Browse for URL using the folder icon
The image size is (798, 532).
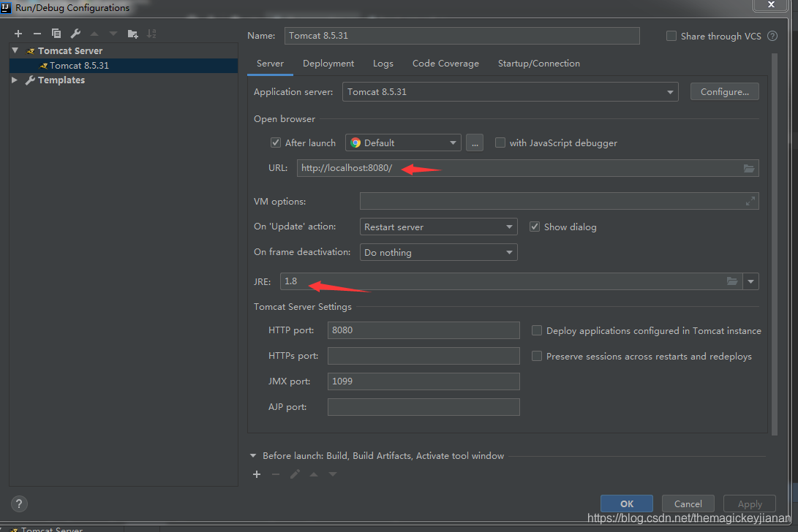[x=749, y=168]
